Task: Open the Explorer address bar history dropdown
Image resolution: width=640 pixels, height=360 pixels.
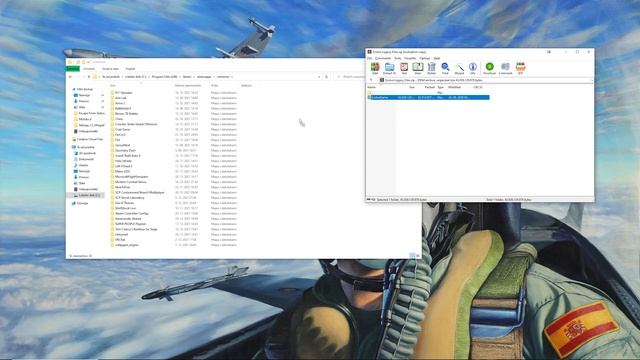Action: [319, 77]
